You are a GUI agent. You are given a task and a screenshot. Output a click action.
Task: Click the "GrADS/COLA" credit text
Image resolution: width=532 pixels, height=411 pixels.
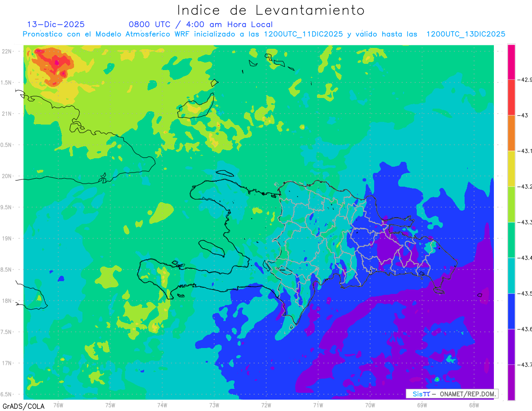23,406
